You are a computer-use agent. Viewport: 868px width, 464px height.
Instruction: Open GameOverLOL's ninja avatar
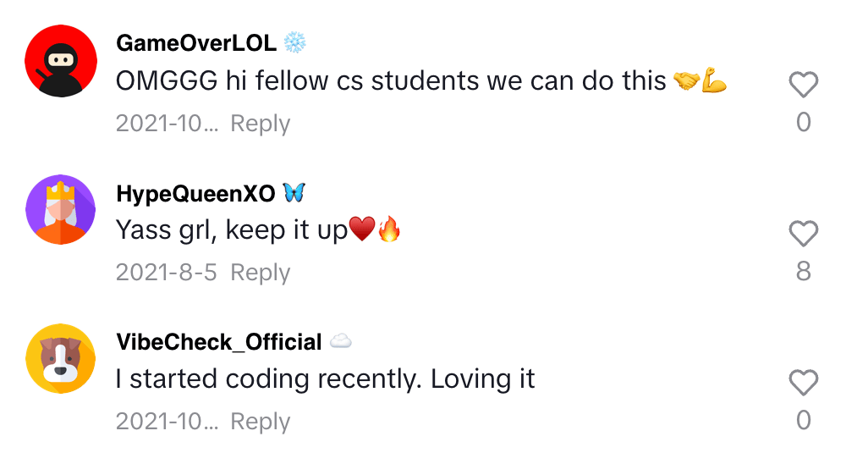60,60
